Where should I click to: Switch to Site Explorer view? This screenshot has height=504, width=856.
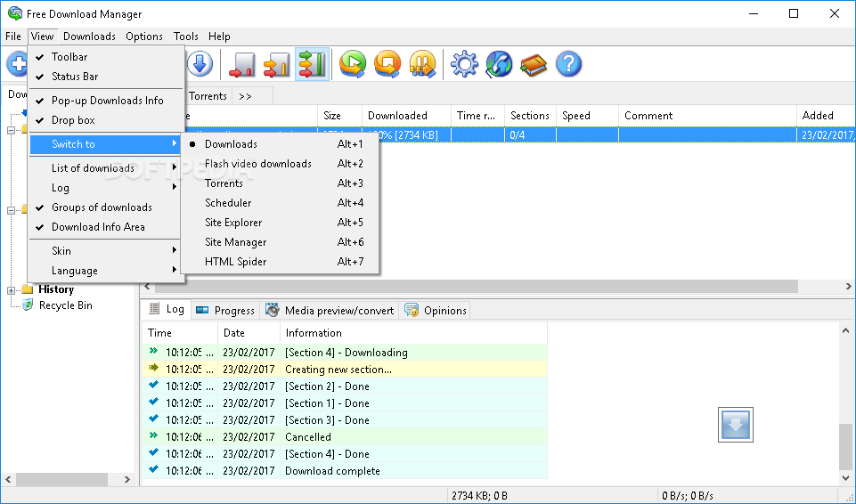click(x=280, y=223)
